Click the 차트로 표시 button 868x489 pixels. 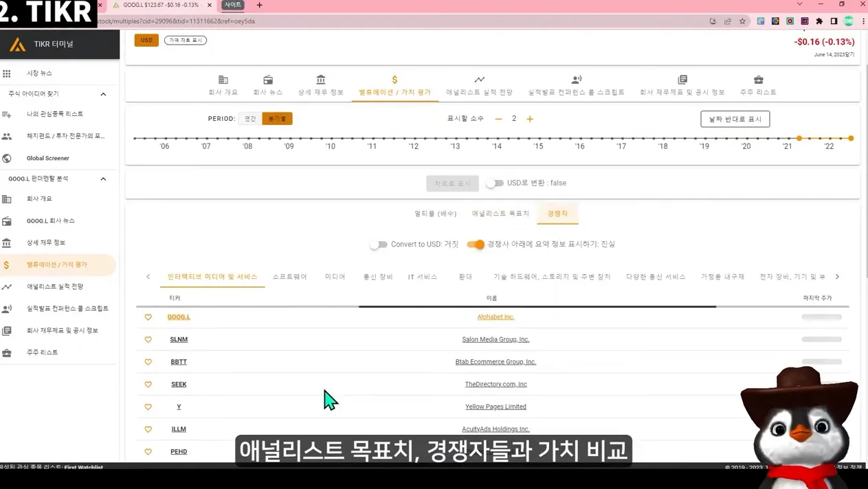(452, 183)
